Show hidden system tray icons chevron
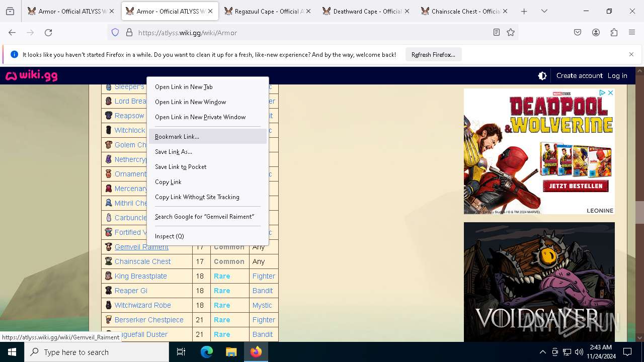This screenshot has height=362, width=644. tap(542, 352)
